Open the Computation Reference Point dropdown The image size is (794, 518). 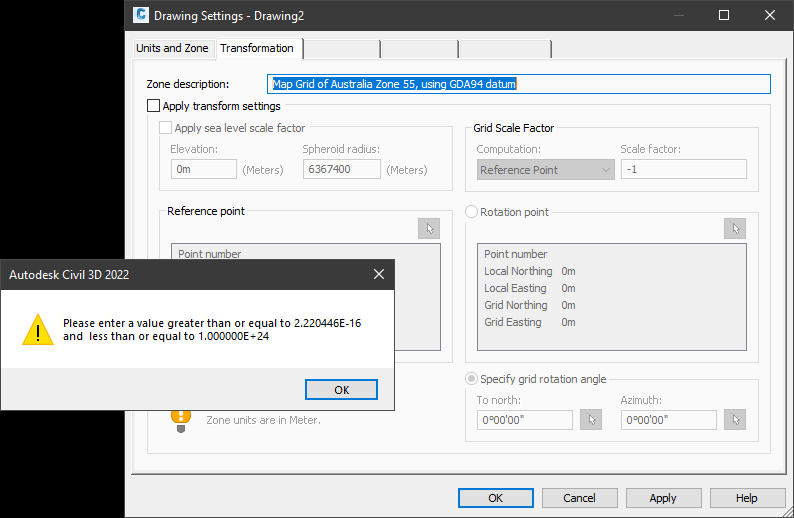[x=545, y=170]
